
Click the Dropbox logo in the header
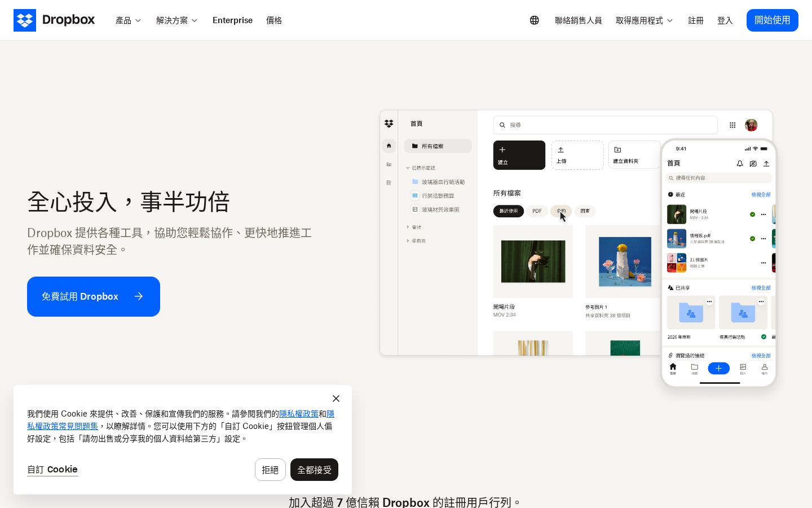point(54,20)
